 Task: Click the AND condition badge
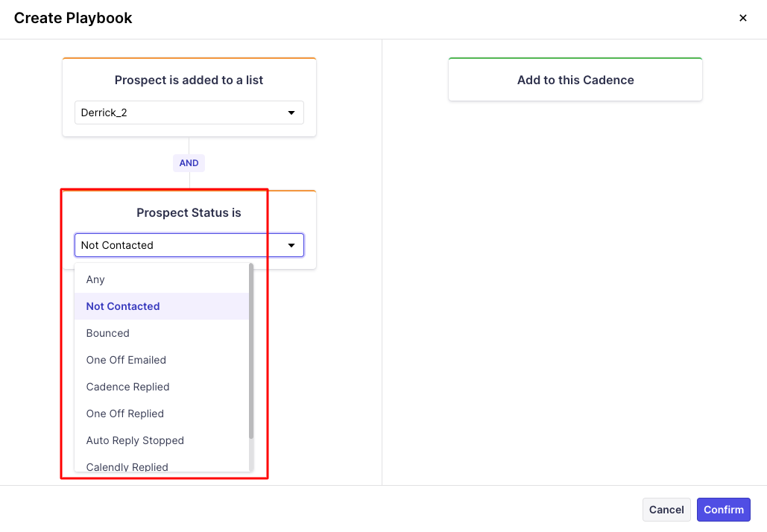point(189,163)
